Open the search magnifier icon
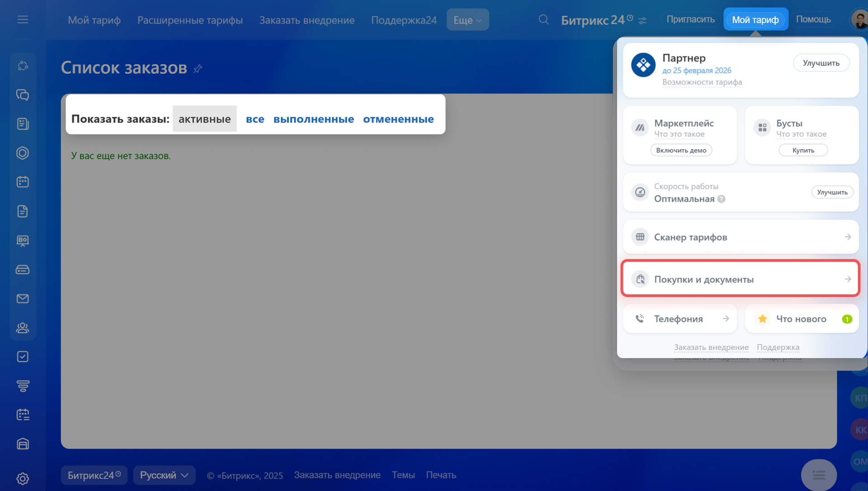This screenshot has height=491, width=868. pyautogui.click(x=544, y=19)
